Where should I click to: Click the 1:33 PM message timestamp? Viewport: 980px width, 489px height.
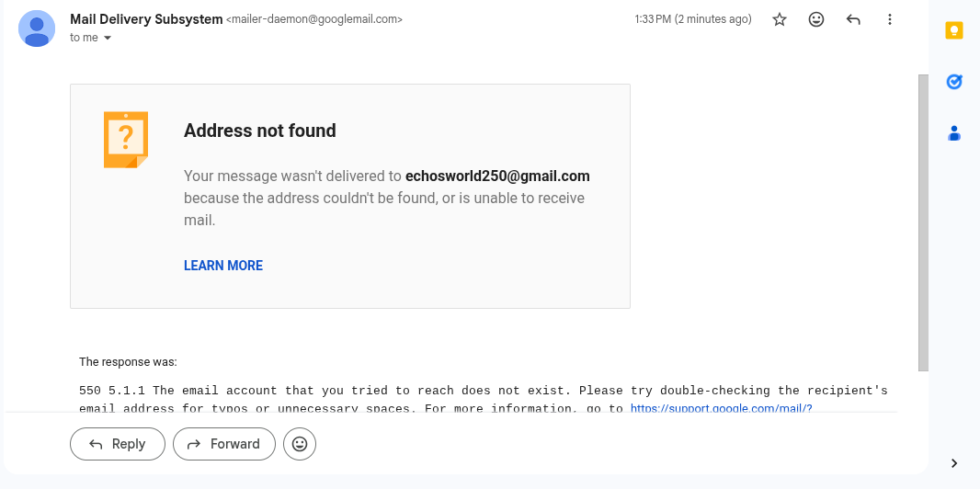point(692,19)
